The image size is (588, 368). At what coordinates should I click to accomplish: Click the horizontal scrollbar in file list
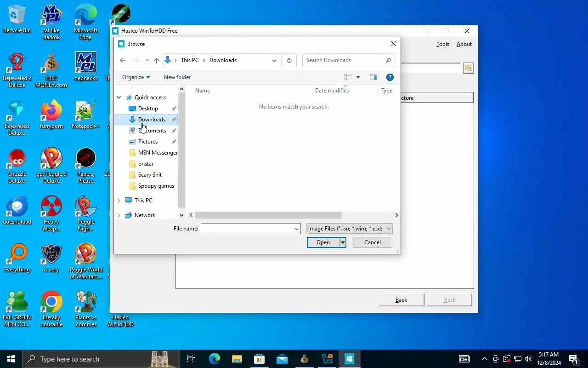tap(268, 215)
